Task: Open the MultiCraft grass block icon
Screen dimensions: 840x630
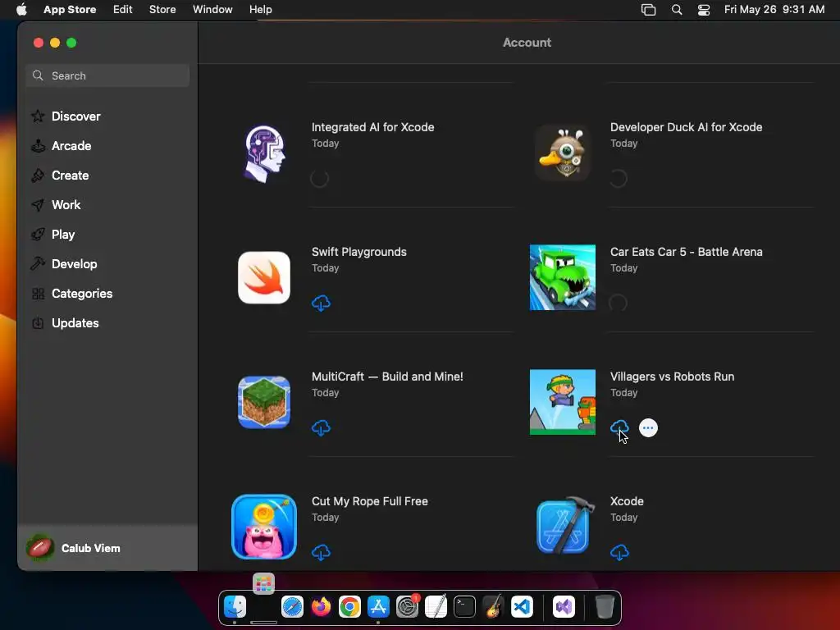Action: click(264, 402)
